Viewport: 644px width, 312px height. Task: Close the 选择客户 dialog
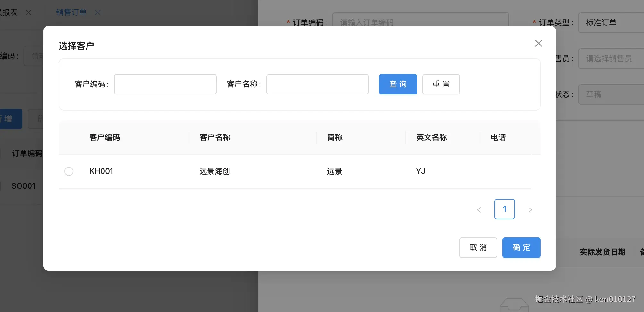pos(538,43)
